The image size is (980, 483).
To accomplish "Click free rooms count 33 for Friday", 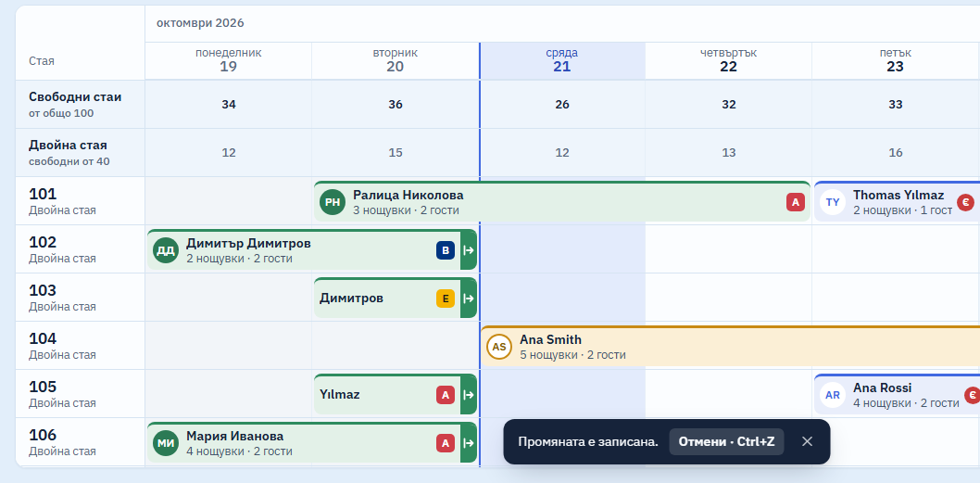I will pos(896,105).
